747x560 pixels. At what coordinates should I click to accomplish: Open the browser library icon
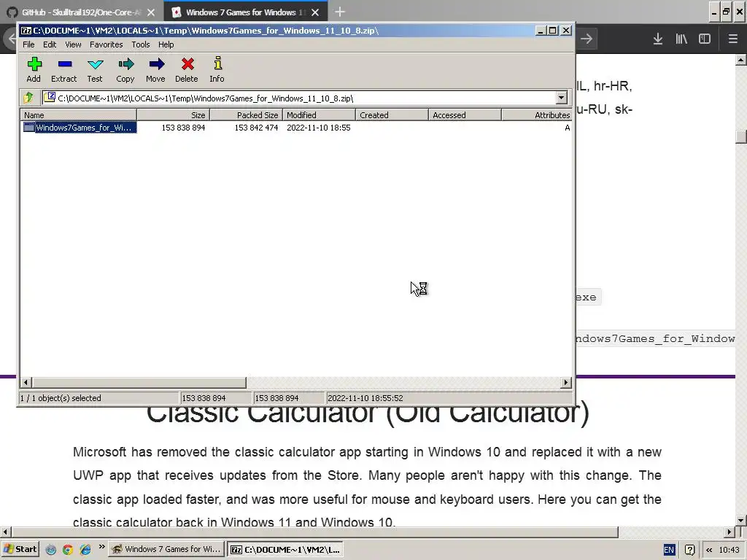coord(681,39)
